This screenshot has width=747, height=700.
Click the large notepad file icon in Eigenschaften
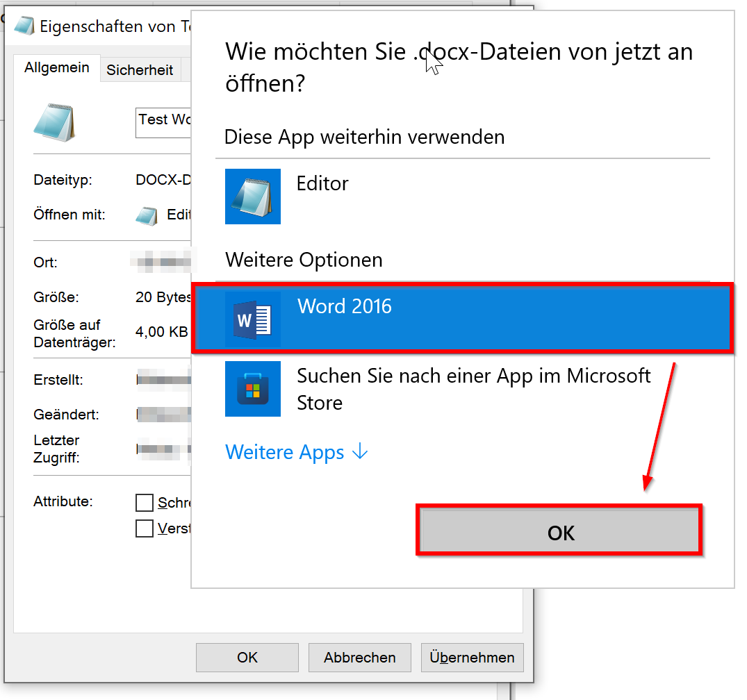[x=54, y=122]
